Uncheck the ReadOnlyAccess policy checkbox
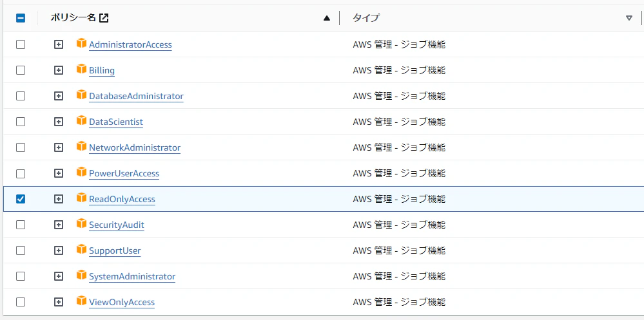The image size is (644, 320). tap(21, 199)
